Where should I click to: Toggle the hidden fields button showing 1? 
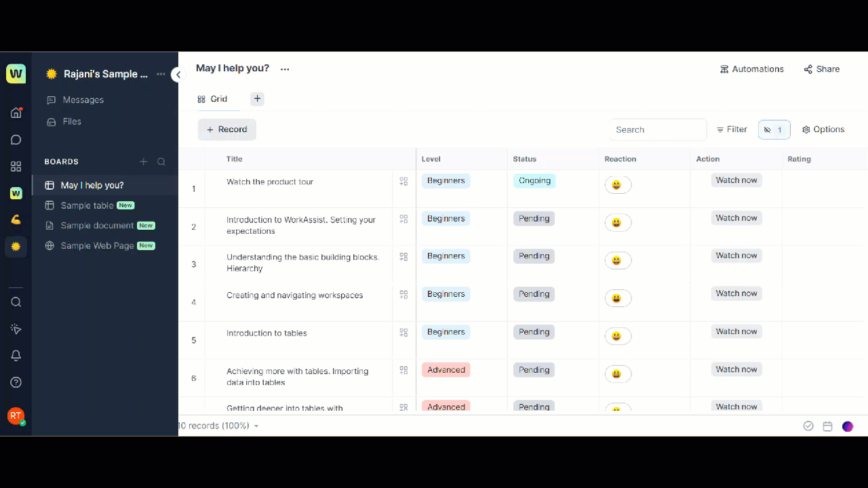(774, 129)
